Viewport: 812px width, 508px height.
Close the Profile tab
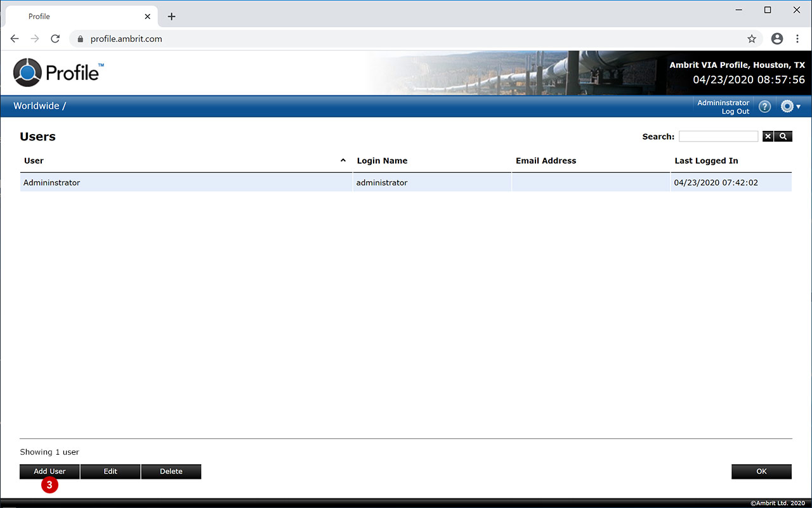148,17
